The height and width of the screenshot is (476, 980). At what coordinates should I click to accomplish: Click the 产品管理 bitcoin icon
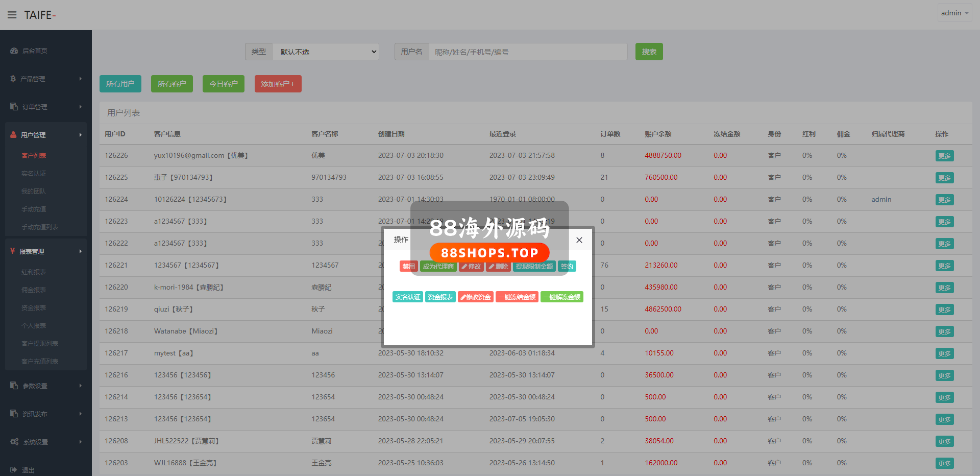13,79
